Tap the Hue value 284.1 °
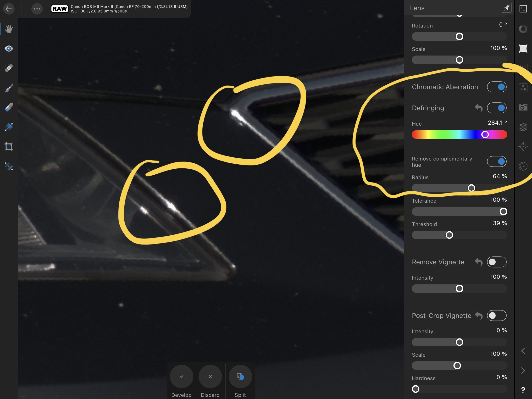This screenshot has width=532, height=399. click(x=497, y=123)
